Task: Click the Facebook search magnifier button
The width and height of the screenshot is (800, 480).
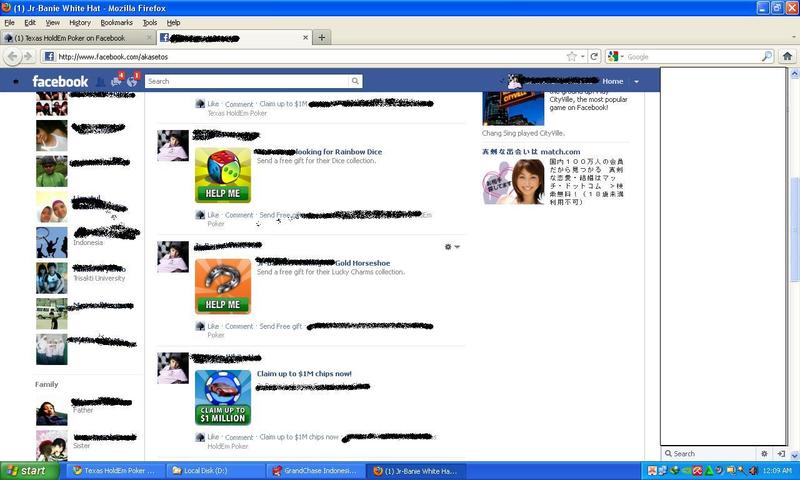Action: 355,81
